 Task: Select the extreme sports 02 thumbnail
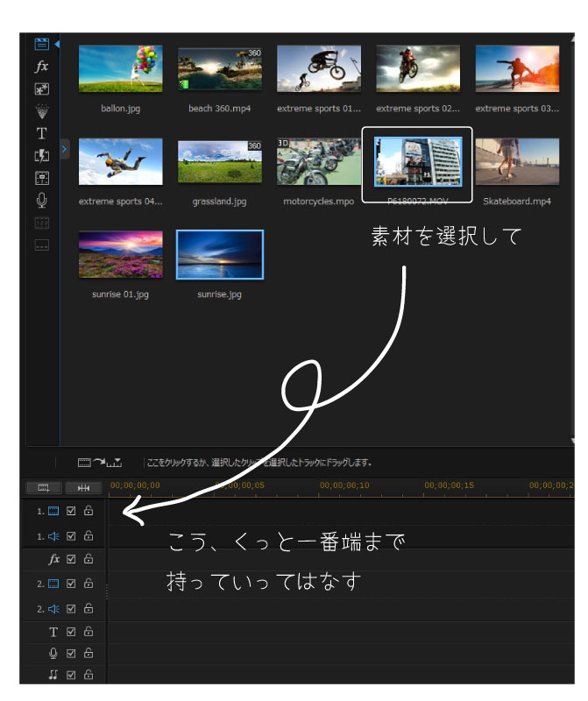[x=418, y=68]
